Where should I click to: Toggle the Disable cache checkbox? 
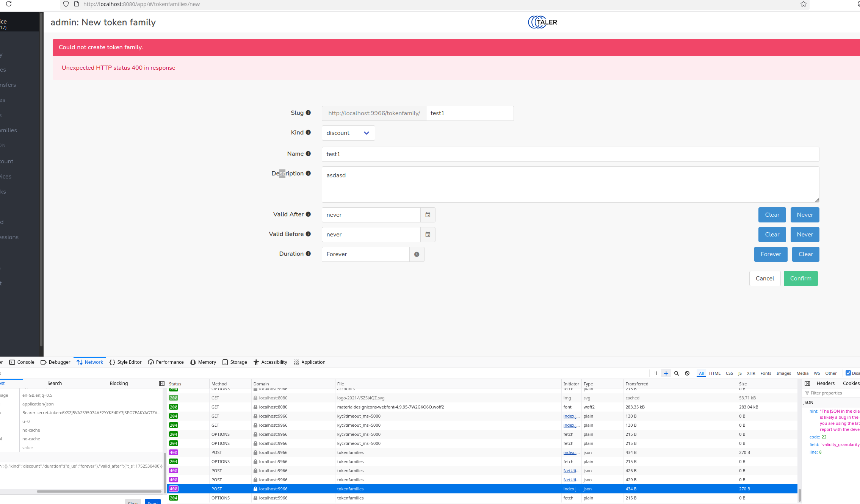click(x=848, y=373)
